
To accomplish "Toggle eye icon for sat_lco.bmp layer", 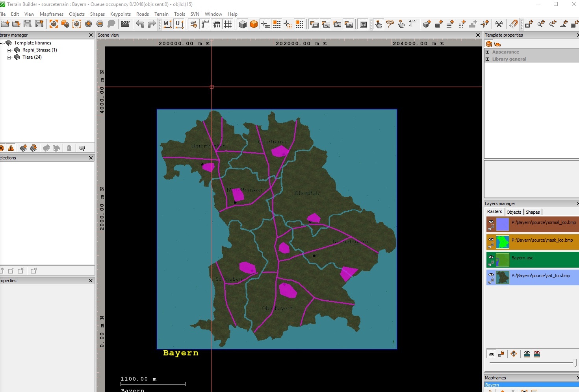I will (x=491, y=275).
